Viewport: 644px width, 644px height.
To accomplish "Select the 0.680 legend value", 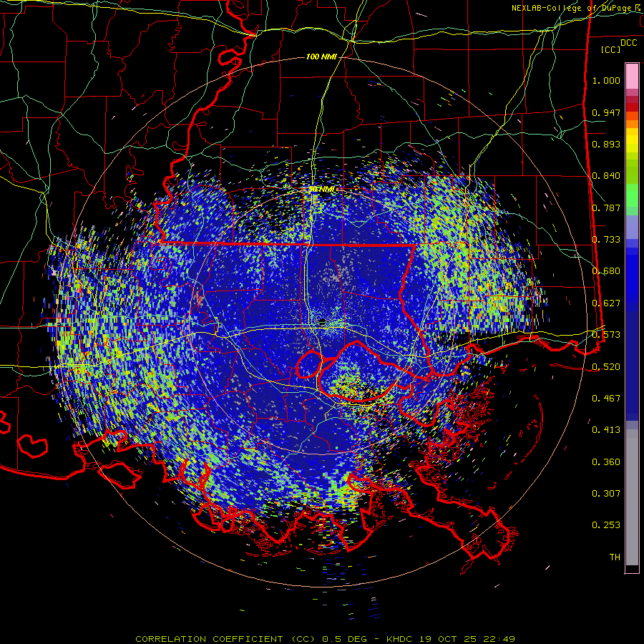I will (606, 271).
